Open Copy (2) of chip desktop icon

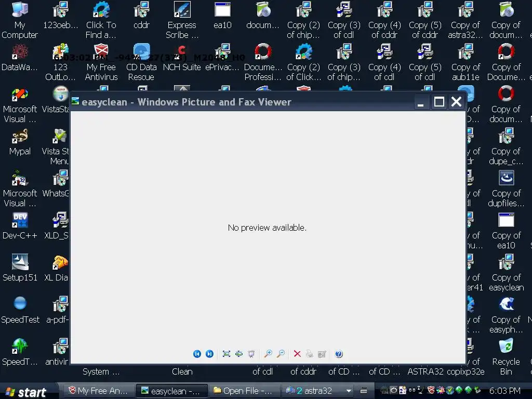[303, 20]
